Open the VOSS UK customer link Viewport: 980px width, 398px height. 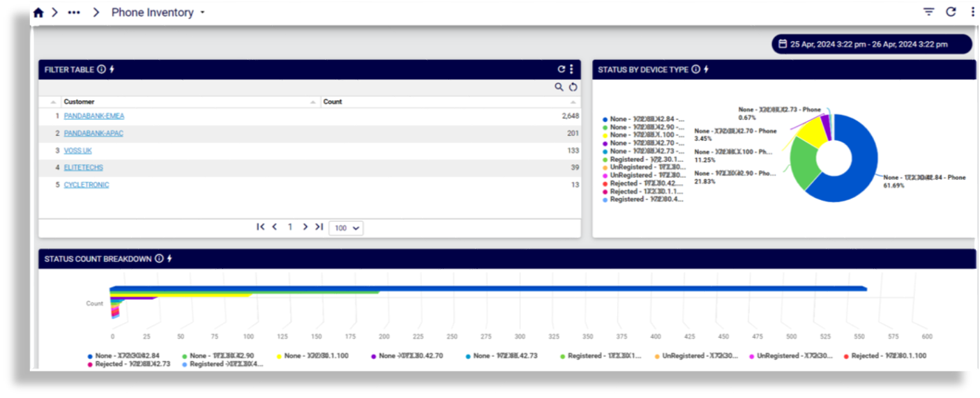[x=78, y=151]
